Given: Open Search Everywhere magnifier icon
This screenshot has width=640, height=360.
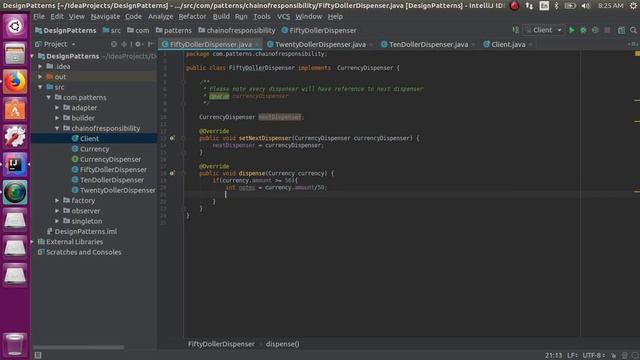Looking at the screenshot, I should (633, 30).
